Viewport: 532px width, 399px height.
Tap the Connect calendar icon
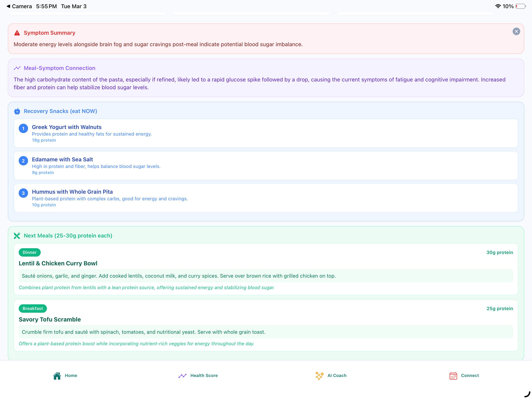click(x=453, y=376)
